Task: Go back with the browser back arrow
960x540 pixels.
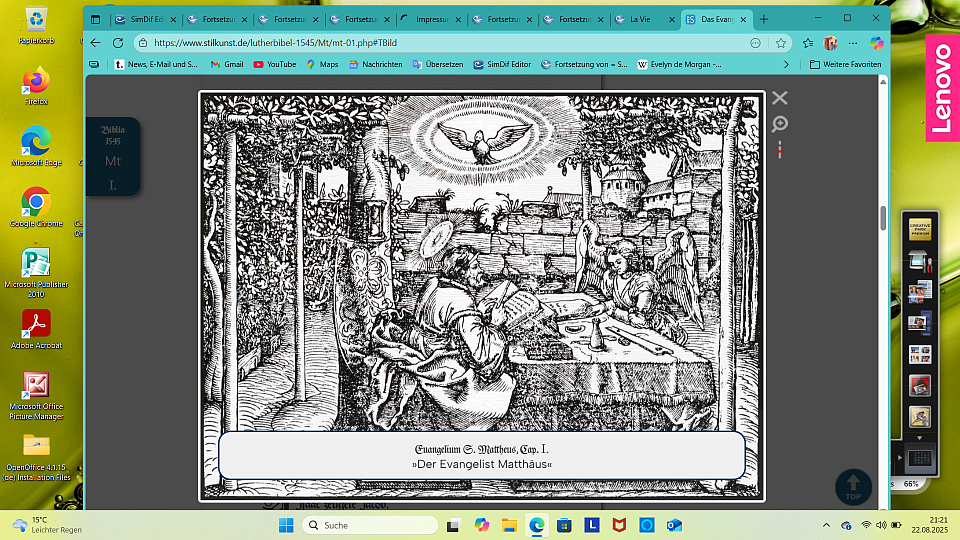Action: pyautogui.click(x=96, y=43)
